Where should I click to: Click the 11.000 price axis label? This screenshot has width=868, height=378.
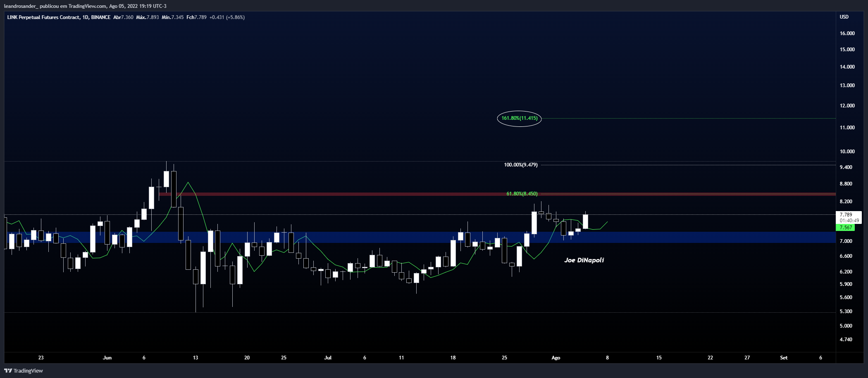(x=847, y=128)
